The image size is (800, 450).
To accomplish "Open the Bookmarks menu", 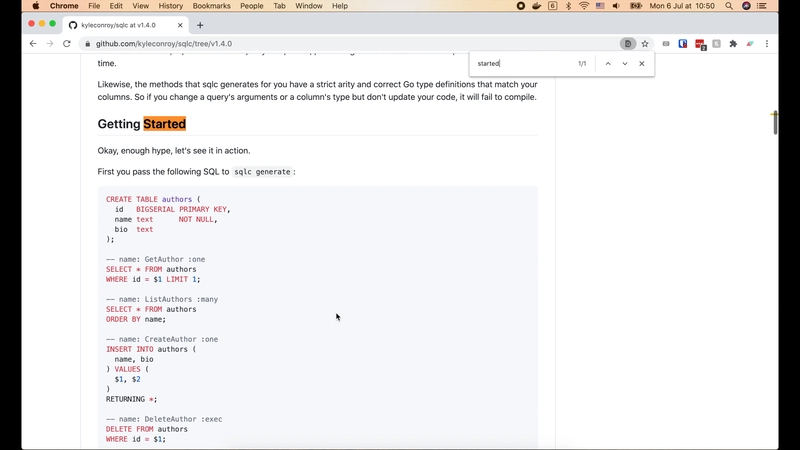I will click(x=211, y=6).
